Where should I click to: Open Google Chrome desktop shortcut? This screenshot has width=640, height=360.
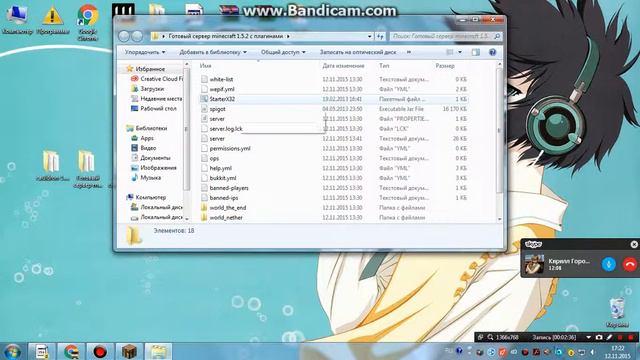87,22
